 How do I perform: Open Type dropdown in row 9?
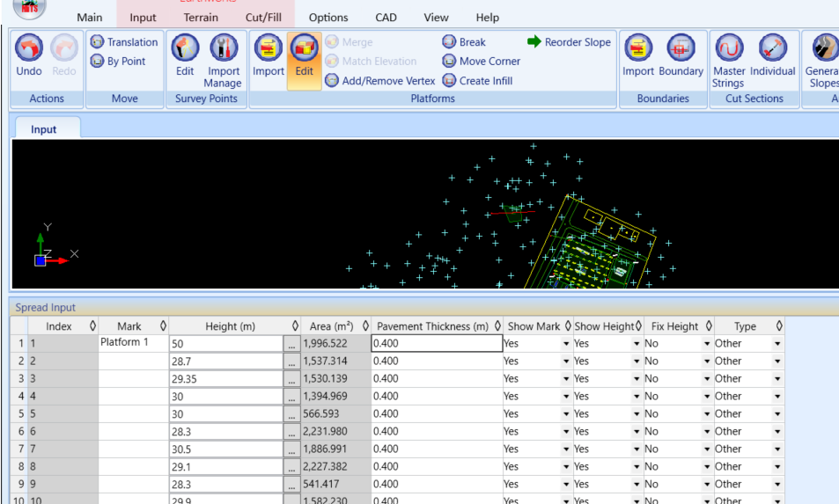pyautogui.click(x=777, y=485)
